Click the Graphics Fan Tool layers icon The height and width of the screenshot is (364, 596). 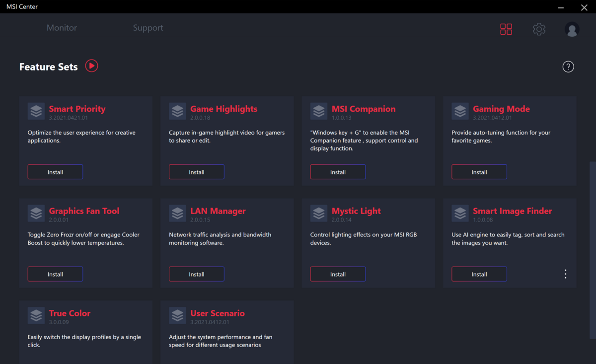click(36, 214)
